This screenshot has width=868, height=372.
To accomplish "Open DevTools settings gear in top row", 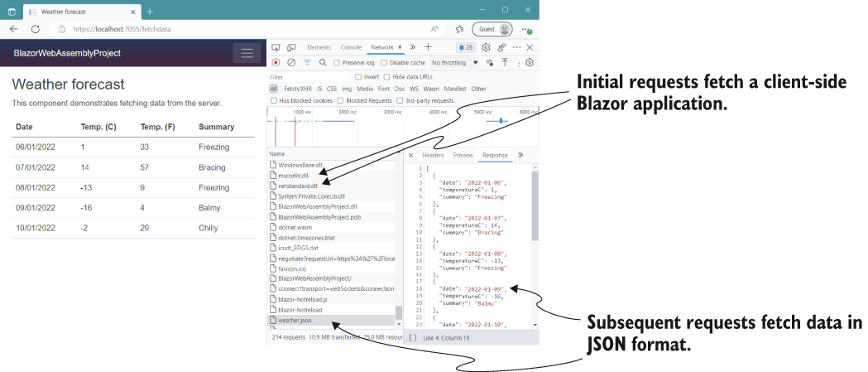I will pyautogui.click(x=486, y=47).
